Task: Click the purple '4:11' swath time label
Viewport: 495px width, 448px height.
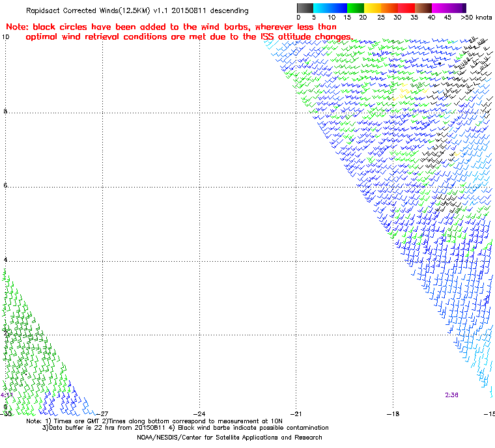Action: click(7, 395)
